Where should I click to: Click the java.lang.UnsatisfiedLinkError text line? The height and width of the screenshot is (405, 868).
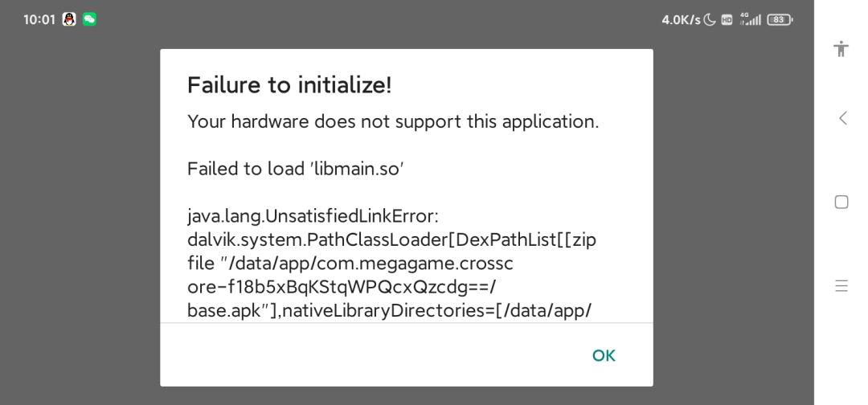coord(313,216)
